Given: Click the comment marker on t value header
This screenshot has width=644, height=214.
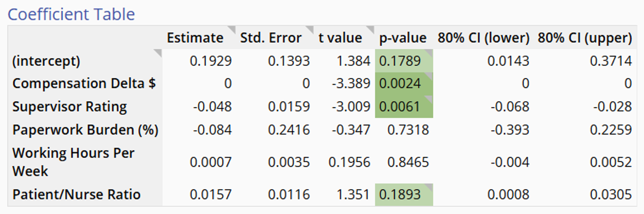Looking at the screenshot, I should pyautogui.click(x=370, y=29).
